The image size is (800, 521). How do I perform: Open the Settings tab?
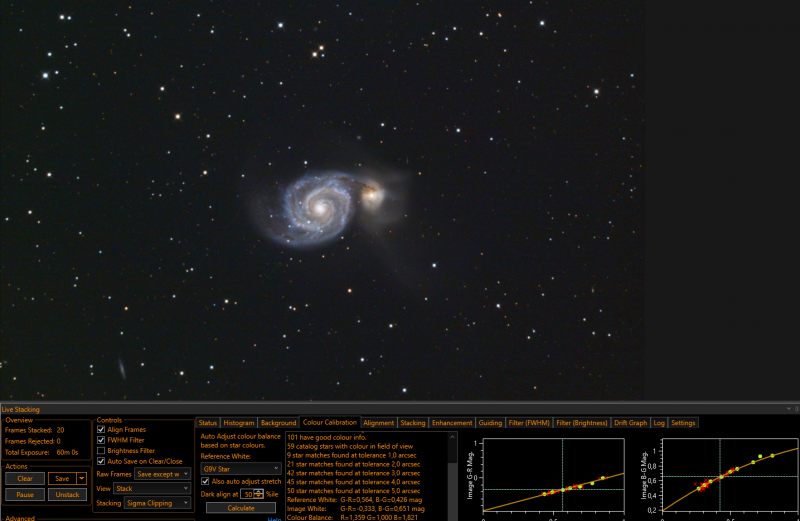click(683, 423)
